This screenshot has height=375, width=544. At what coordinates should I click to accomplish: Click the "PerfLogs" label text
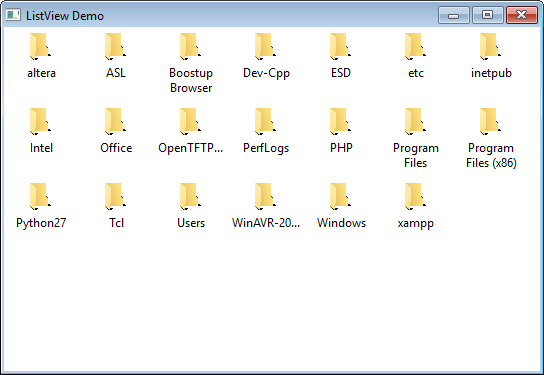point(266,148)
